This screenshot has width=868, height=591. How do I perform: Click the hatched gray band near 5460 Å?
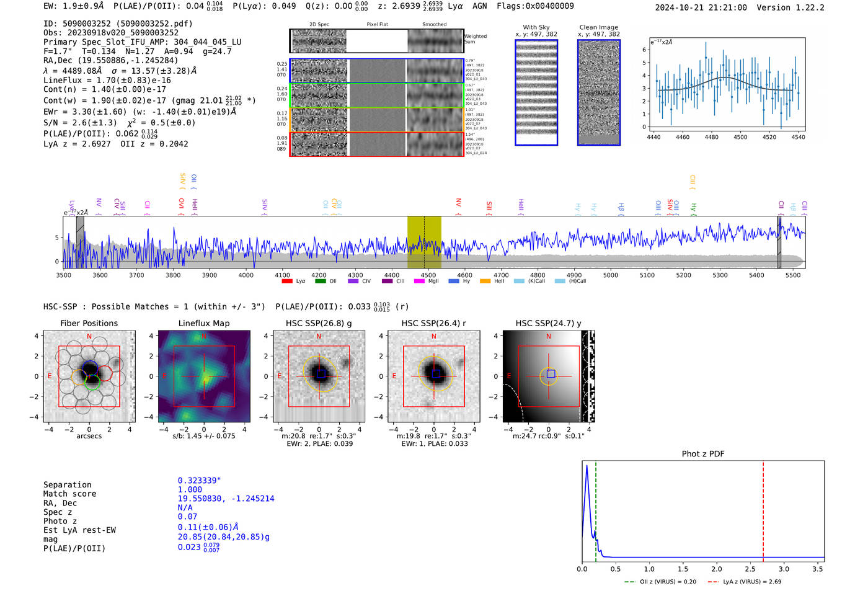coord(779,242)
